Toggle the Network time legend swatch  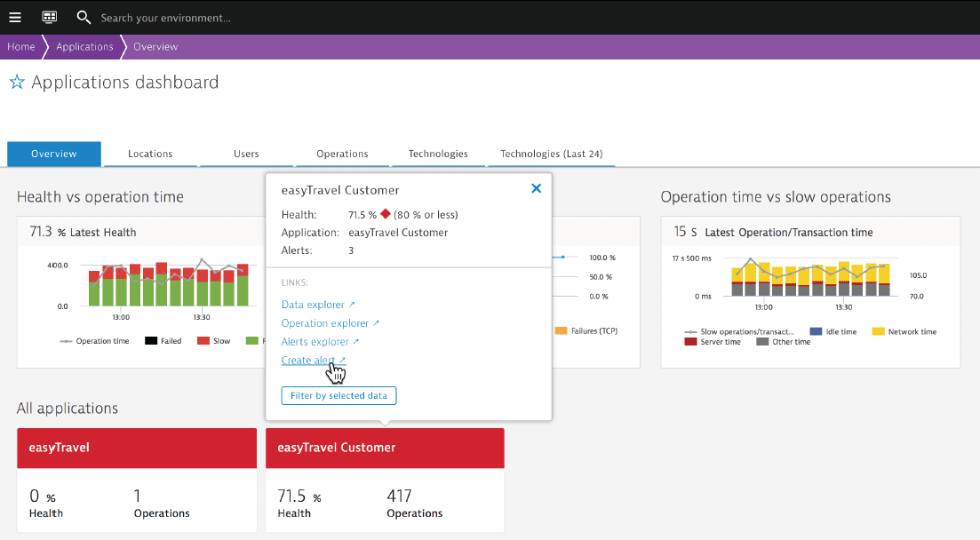point(878,331)
